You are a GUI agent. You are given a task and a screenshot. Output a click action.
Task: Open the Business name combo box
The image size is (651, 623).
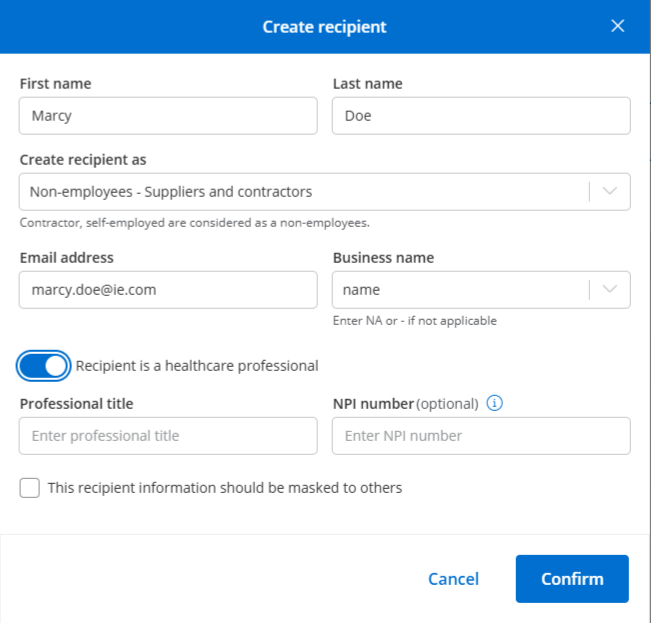[481, 290]
